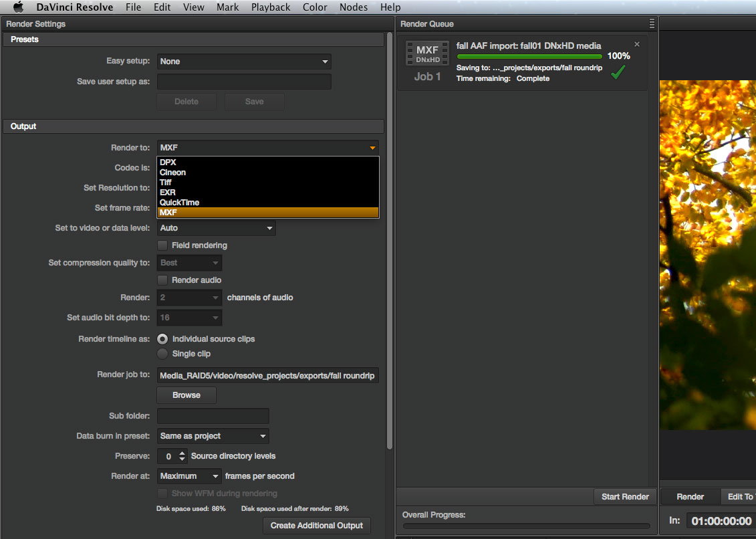Click the green checkmark on Job 1
The height and width of the screenshot is (539, 756).
[618, 72]
